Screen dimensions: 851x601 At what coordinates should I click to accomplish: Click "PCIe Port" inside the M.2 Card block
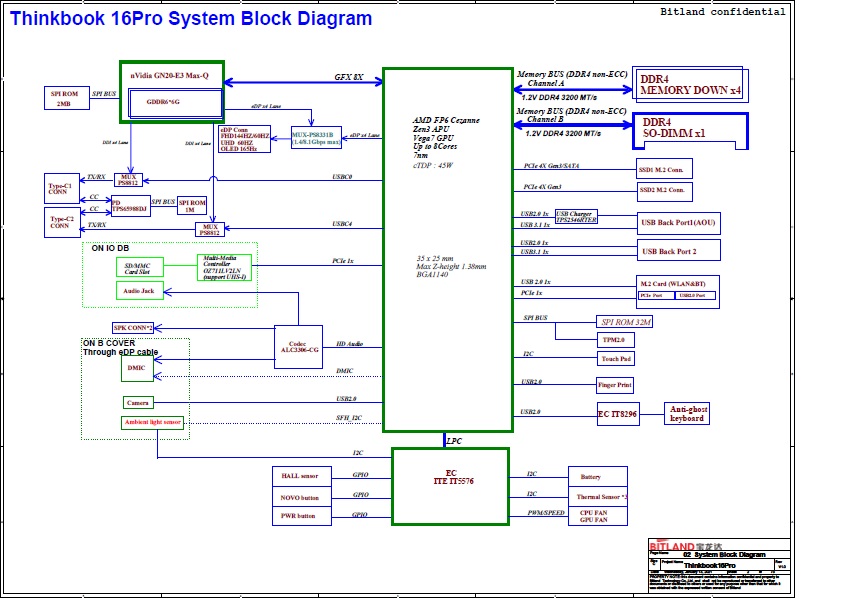656,295
